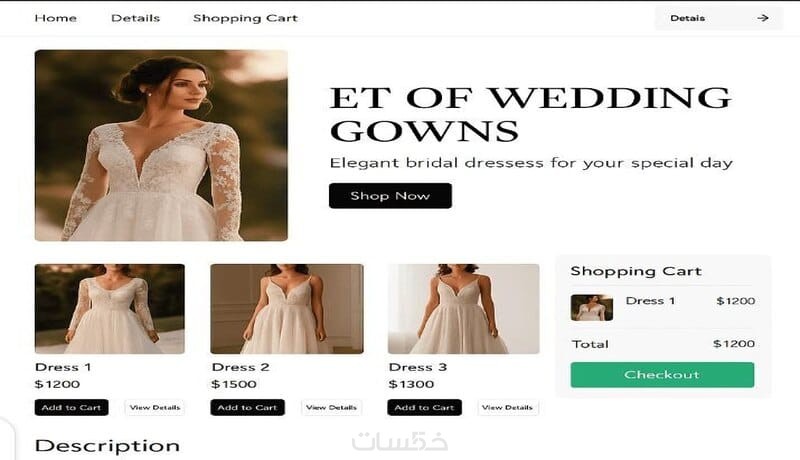View details for Dress 2
The width and height of the screenshot is (800, 460).
pos(332,407)
